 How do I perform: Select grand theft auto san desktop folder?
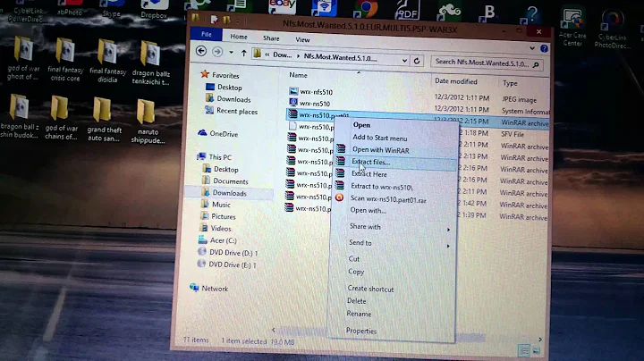104,120
